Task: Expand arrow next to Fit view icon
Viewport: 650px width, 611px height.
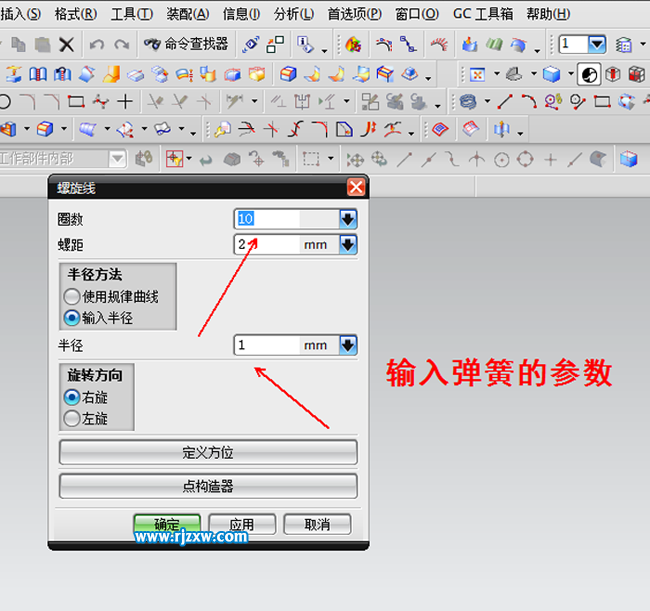Action: [x=497, y=74]
